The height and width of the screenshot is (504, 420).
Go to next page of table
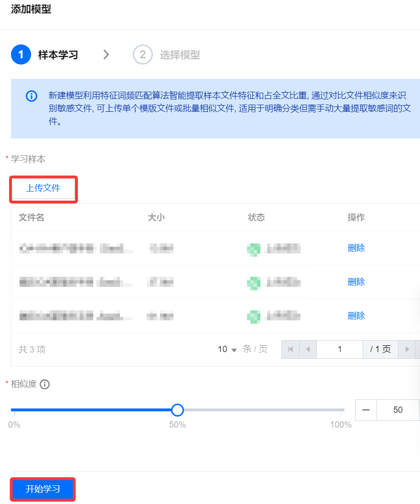tap(407, 349)
